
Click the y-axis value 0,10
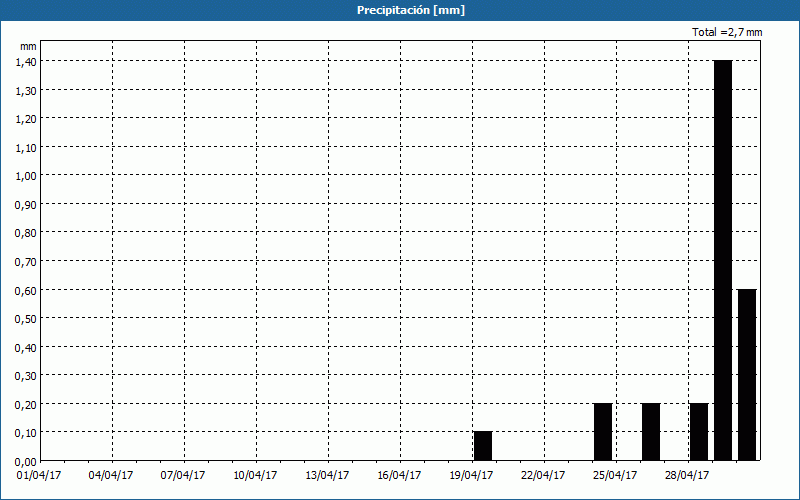coord(25,433)
